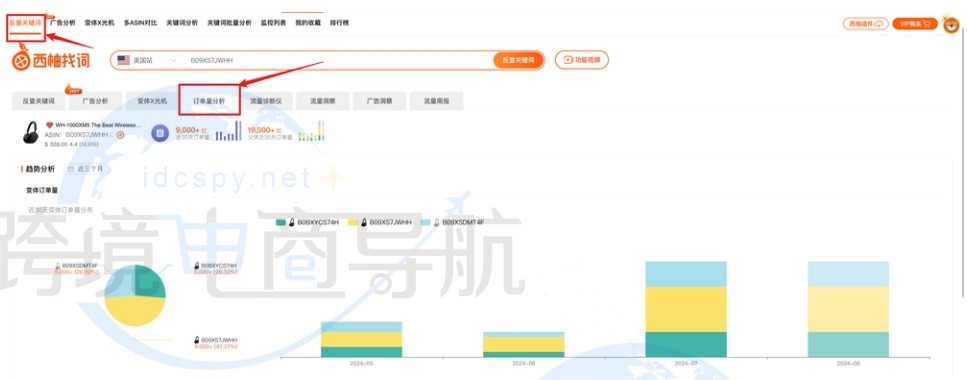This screenshot has height=380, width=967.
Task: Click the orange circular icon after the ASIN
Action: (x=121, y=134)
